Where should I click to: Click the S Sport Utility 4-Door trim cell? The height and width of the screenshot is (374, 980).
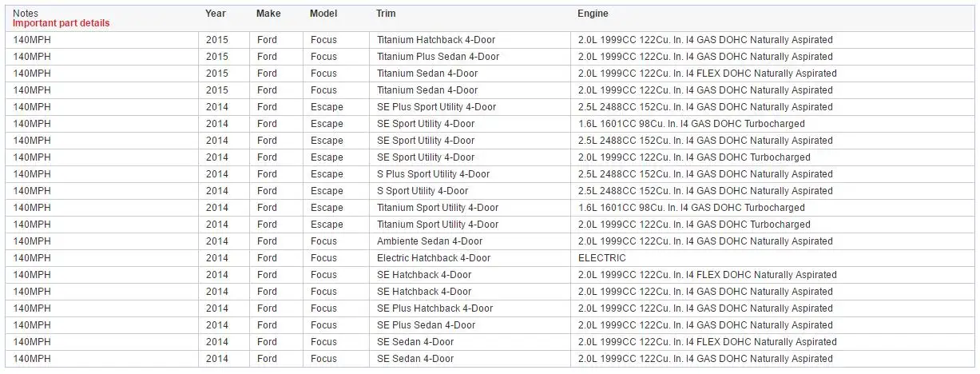click(x=423, y=191)
